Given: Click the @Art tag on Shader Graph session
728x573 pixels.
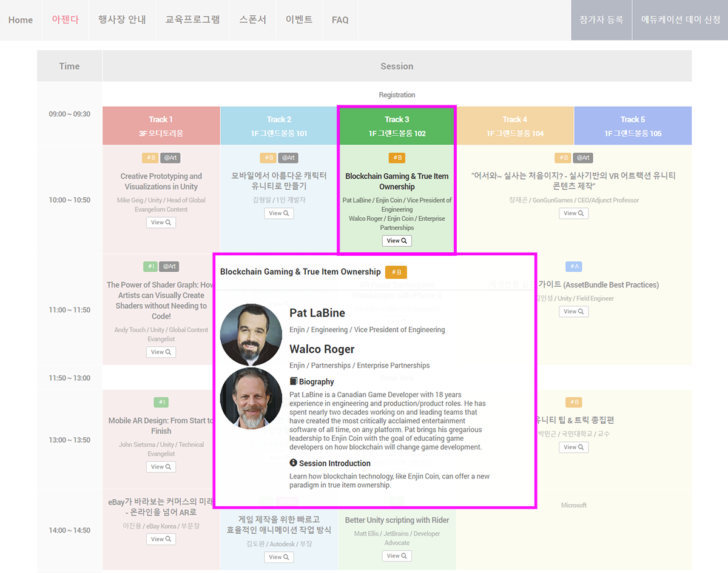Looking at the screenshot, I should (x=170, y=266).
